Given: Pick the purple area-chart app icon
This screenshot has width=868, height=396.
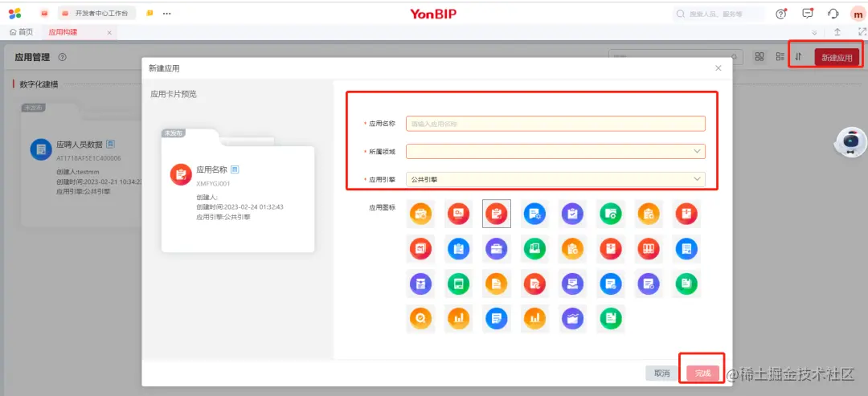Looking at the screenshot, I should coord(573,319).
